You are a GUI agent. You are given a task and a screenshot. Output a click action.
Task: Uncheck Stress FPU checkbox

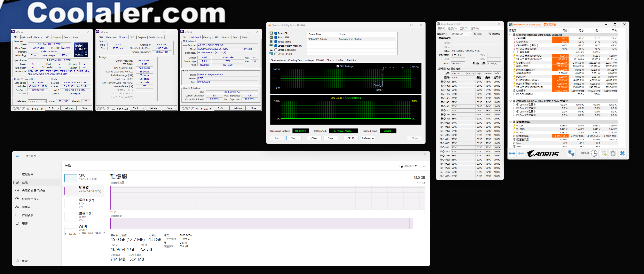(276, 38)
